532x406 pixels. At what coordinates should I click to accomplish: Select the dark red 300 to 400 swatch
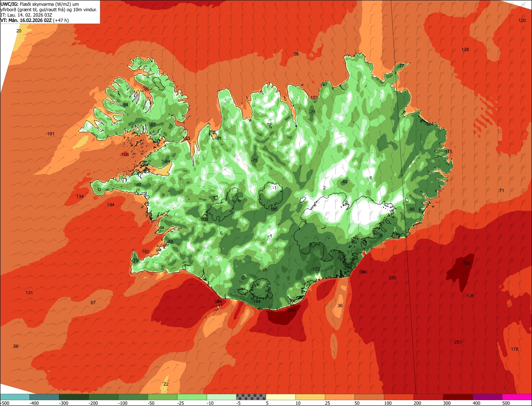click(x=458, y=397)
